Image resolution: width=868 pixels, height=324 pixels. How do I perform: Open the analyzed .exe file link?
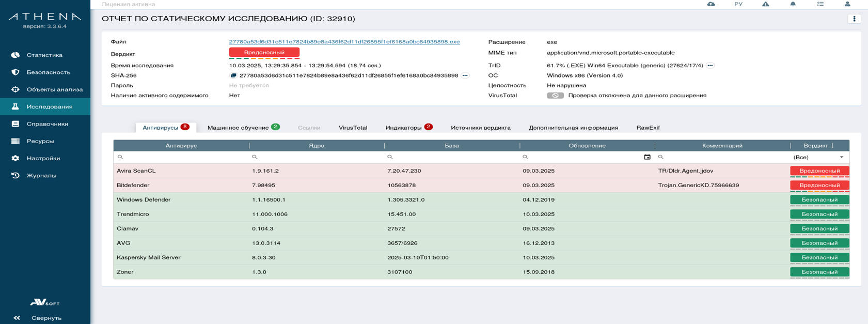344,42
